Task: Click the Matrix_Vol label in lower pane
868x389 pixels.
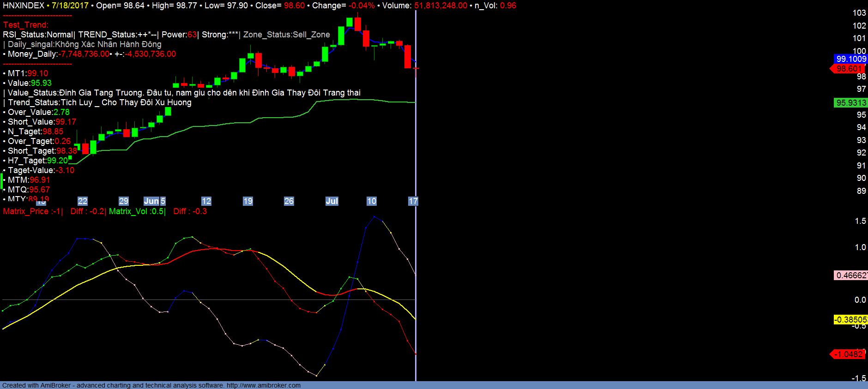Action: tap(137, 211)
